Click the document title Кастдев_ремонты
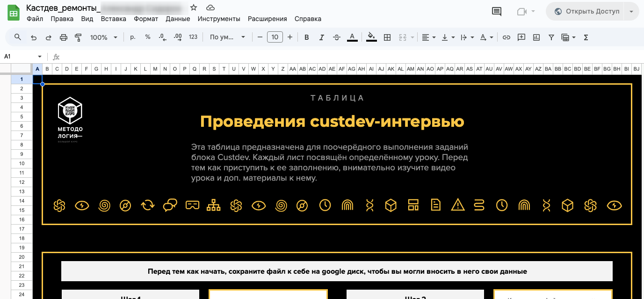This screenshot has height=299, width=644. click(64, 8)
